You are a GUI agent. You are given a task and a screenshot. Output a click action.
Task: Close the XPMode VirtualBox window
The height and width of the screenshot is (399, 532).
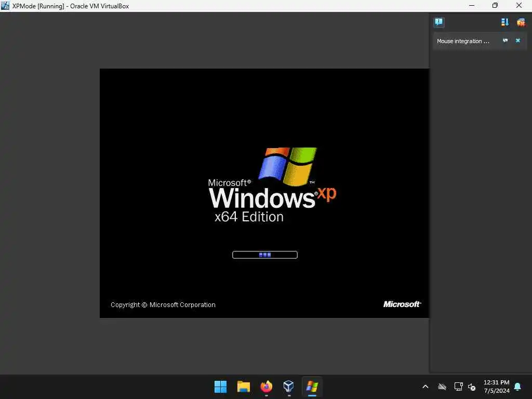519,6
